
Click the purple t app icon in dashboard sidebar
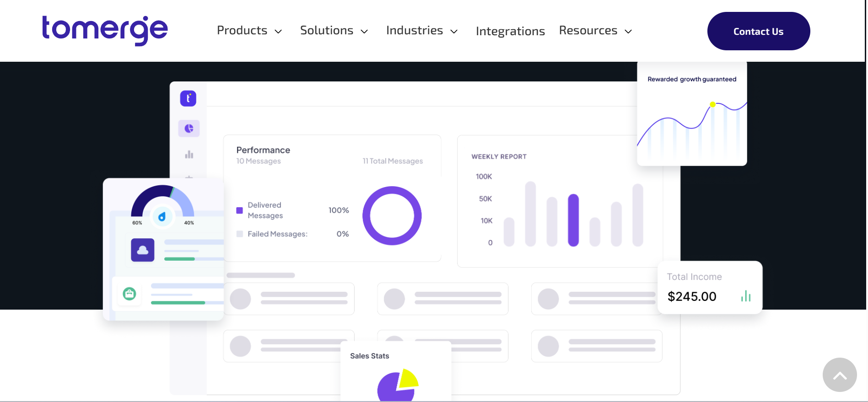click(188, 98)
